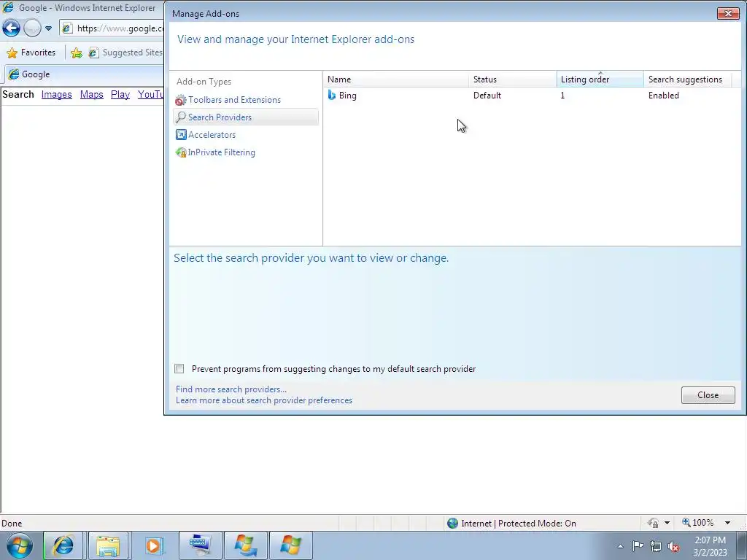Viewport: 747px width, 560px height.
Task: Click Internet Explorer taskbar icon
Action: tap(63, 545)
